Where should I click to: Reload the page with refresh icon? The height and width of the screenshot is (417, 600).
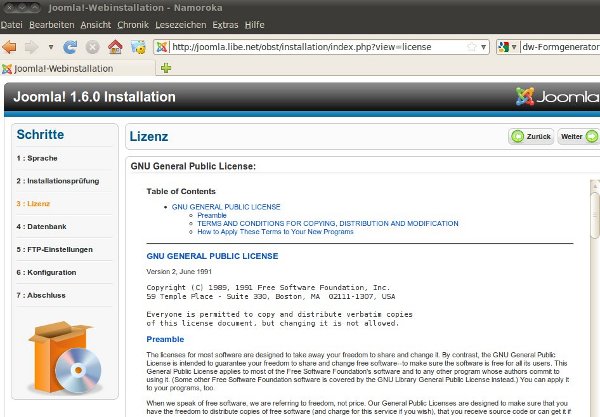tap(70, 47)
